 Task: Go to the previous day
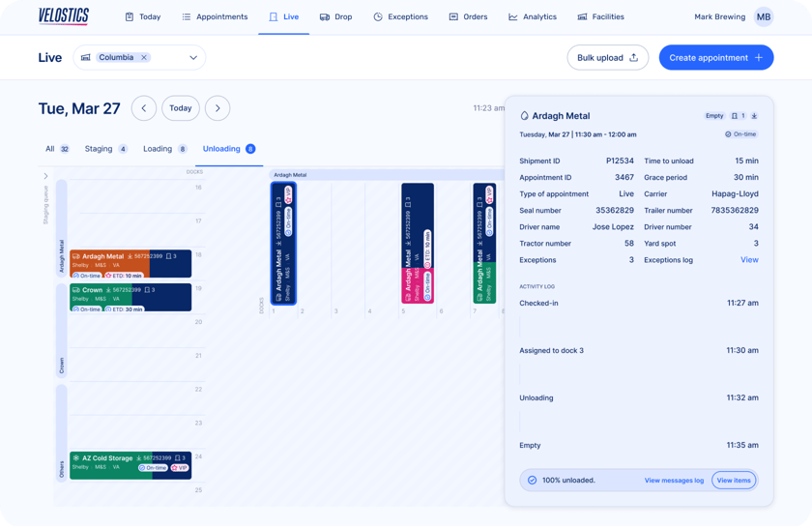click(x=144, y=108)
